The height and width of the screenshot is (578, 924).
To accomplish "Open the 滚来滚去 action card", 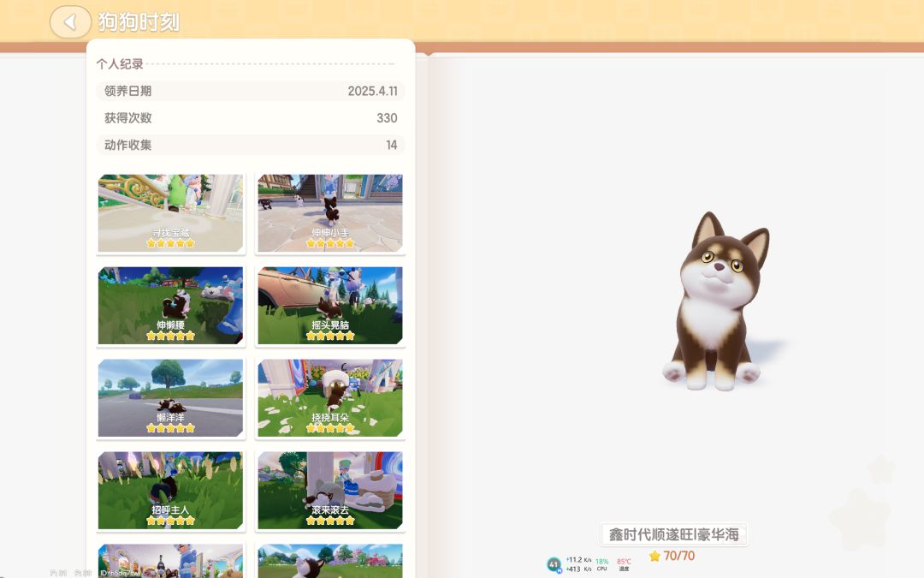I will click(330, 491).
